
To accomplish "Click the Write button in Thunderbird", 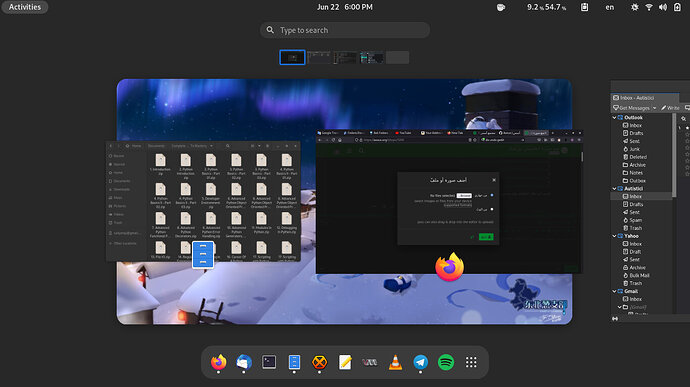I will pyautogui.click(x=670, y=108).
